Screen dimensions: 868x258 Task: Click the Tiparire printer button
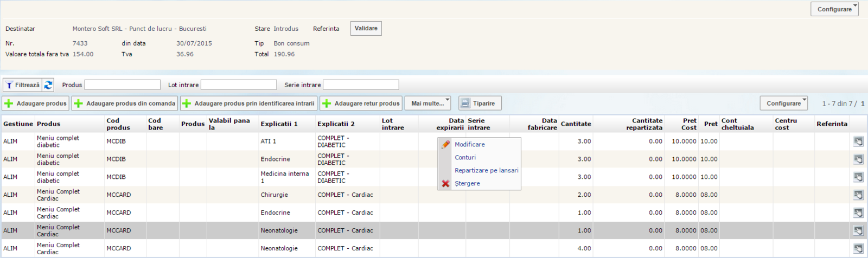480,104
